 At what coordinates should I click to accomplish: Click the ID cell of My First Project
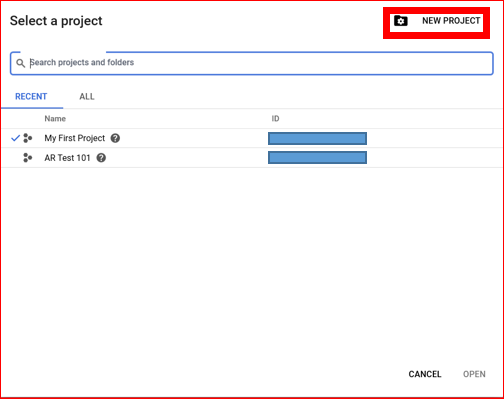tap(317, 138)
